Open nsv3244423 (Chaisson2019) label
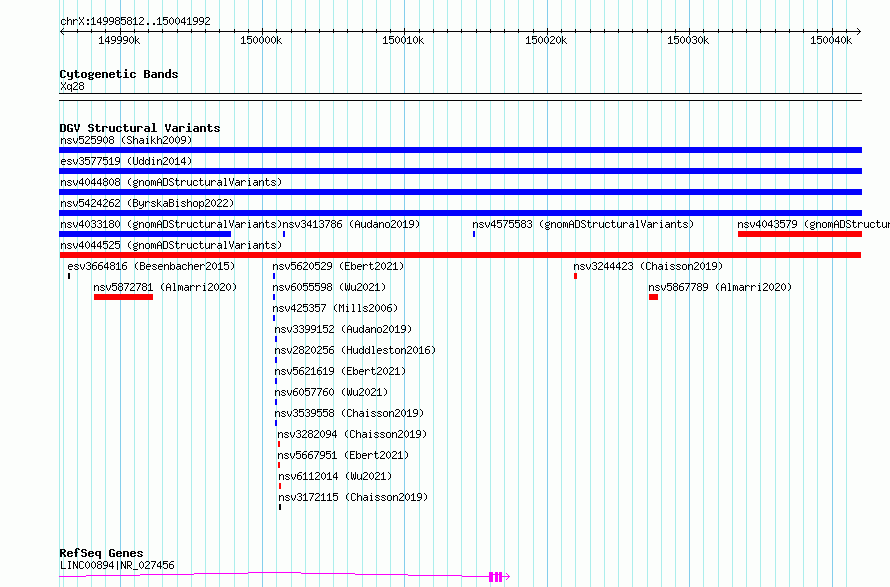 [x=648, y=266]
